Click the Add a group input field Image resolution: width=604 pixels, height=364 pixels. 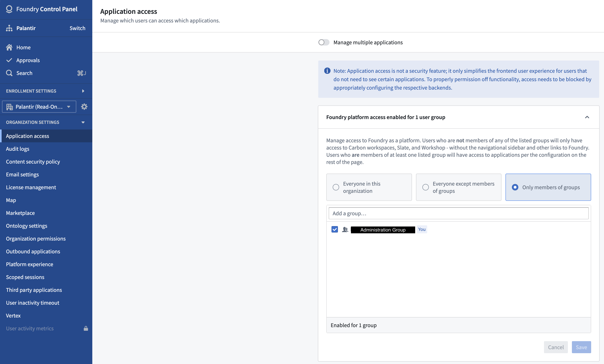tap(458, 213)
